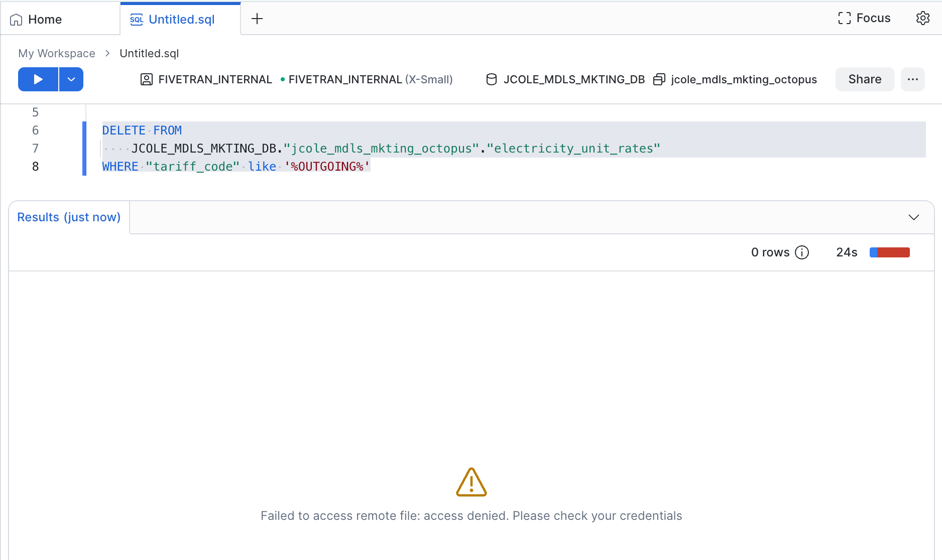Image resolution: width=942 pixels, height=560 pixels.
Task: Open more options ellipsis menu
Action: coord(913,79)
